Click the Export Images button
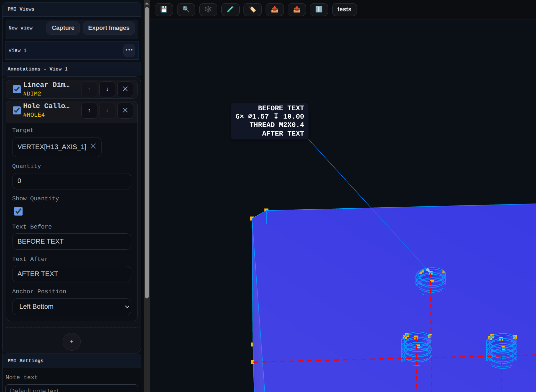 click(x=109, y=28)
